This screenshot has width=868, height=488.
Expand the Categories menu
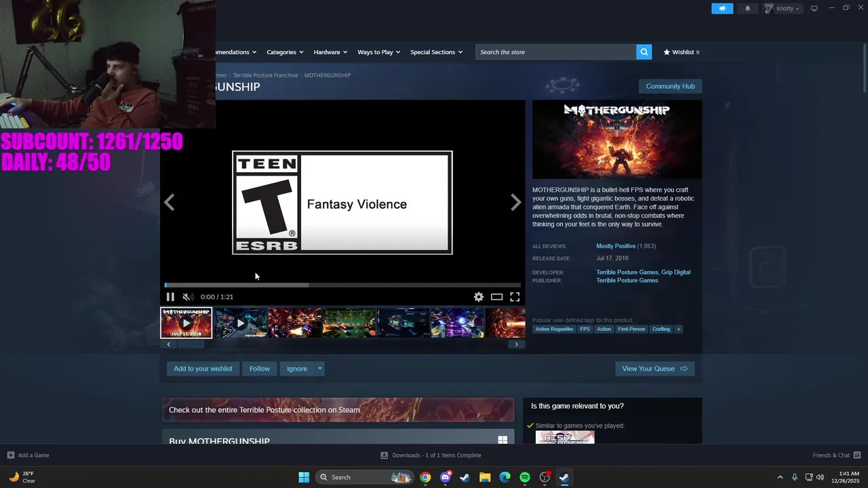tap(285, 52)
